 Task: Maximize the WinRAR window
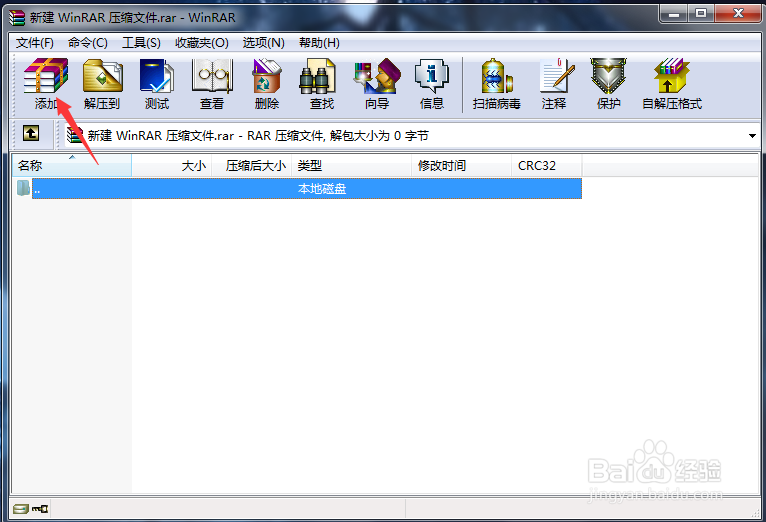pyautogui.click(x=701, y=14)
